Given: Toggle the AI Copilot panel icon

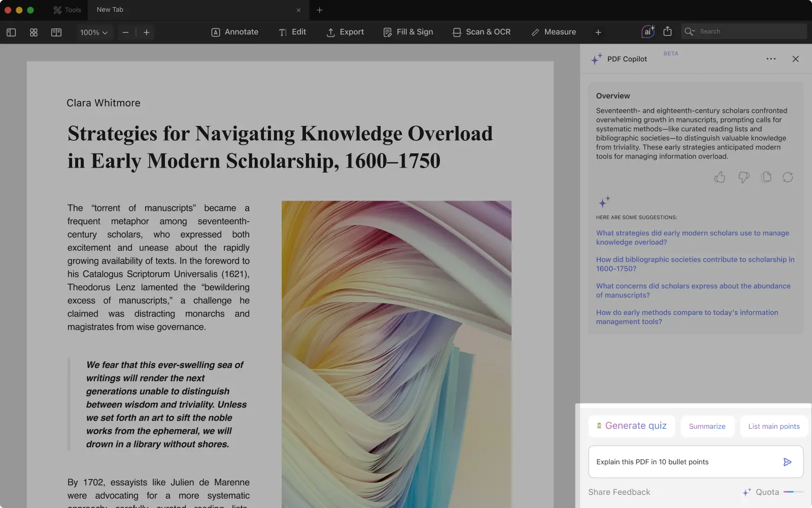Looking at the screenshot, I should [648, 31].
